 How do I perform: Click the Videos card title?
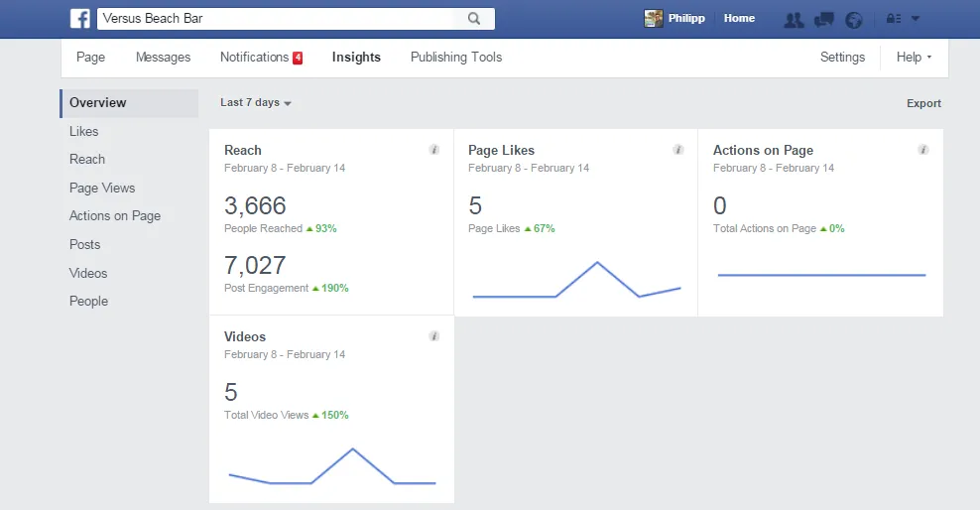coord(245,337)
